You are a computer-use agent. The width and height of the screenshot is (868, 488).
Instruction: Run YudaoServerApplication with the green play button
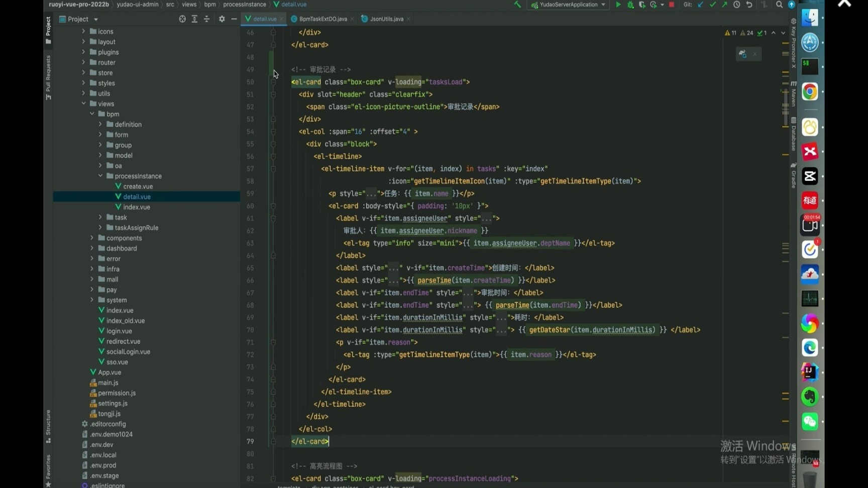(x=618, y=5)
